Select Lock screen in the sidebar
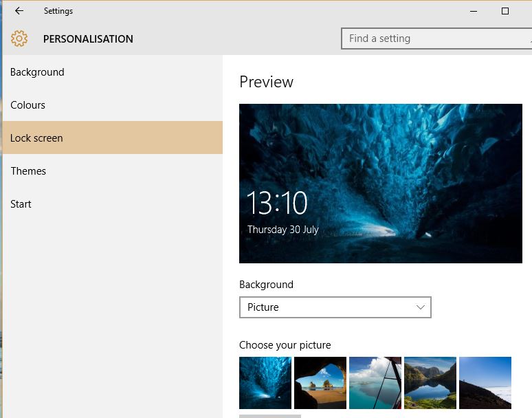Viewport: 532px width, 418px height. 37,138
